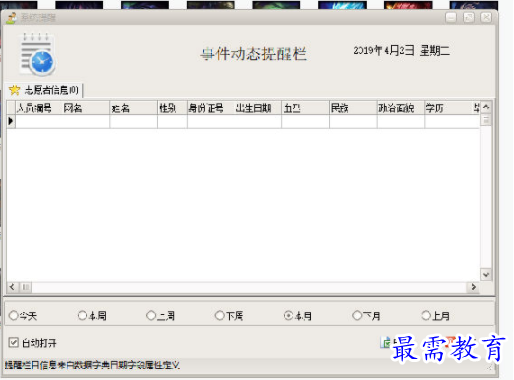The width and height of the screenshot is (514, 380).
Task: Click the notepad-with-clock reminder icon
Action: point(38,54)
